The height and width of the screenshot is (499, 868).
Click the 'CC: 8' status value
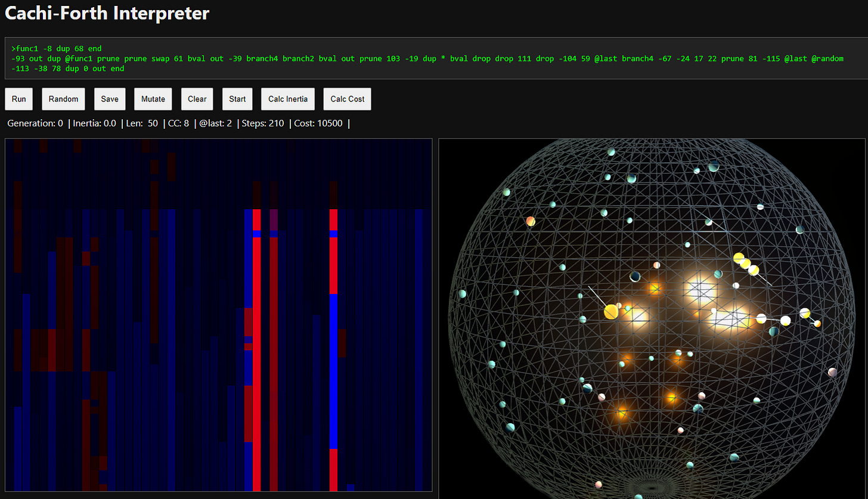[x=178, y=123]
